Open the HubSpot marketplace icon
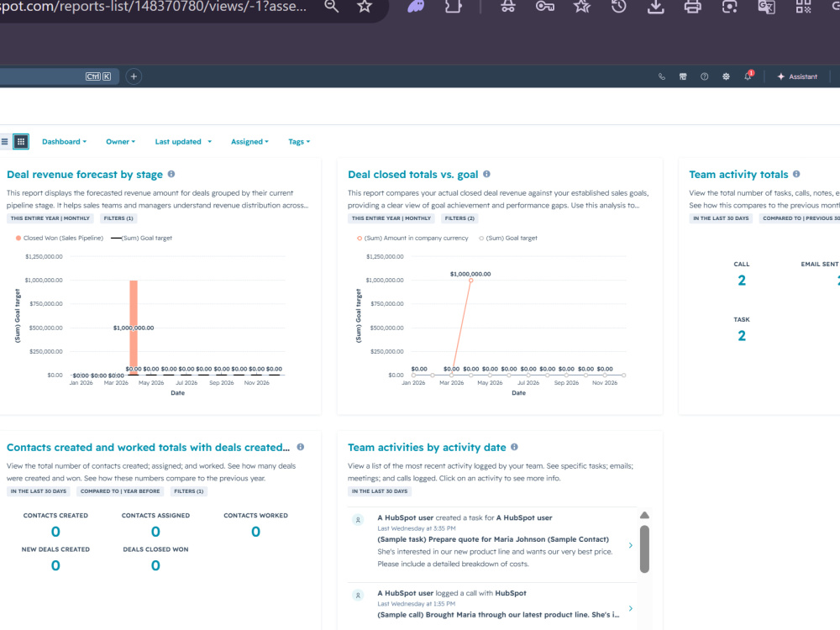The image size is (840, 630). [683, 76]
